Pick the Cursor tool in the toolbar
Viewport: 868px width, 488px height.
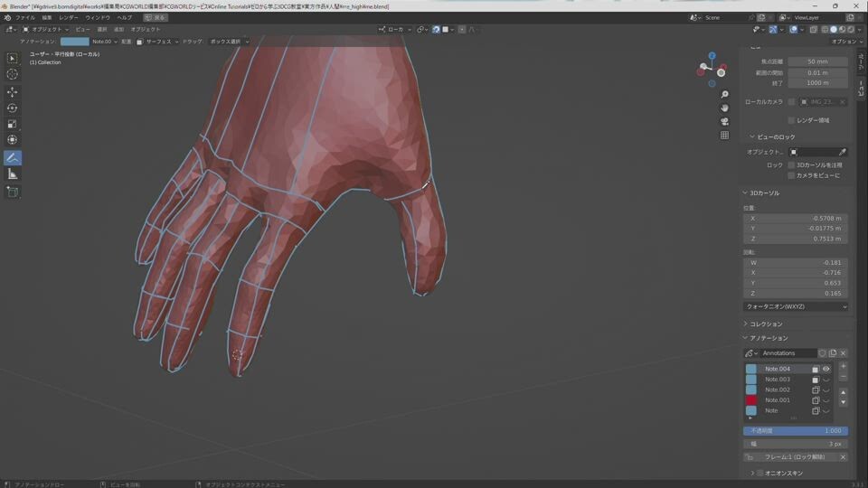point(13,74)
